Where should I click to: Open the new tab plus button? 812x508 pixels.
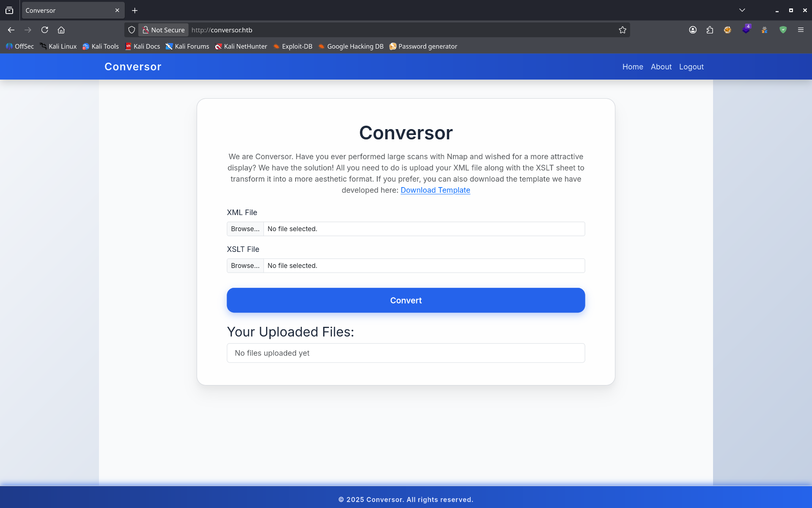point(135,11)
